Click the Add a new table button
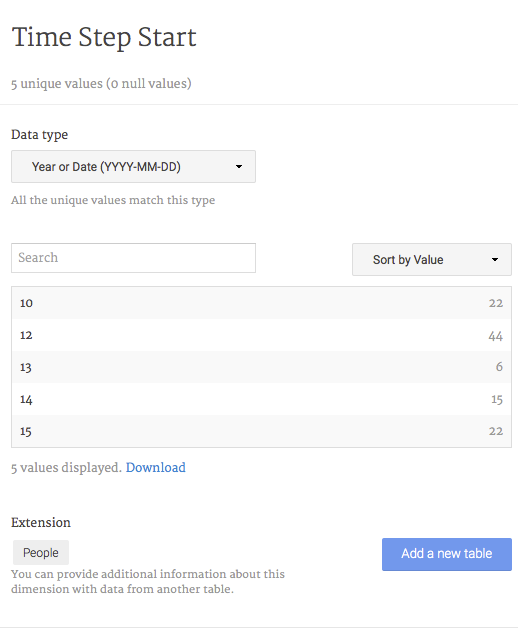This screenshot has height=628, width=518. tap(447, 554)
